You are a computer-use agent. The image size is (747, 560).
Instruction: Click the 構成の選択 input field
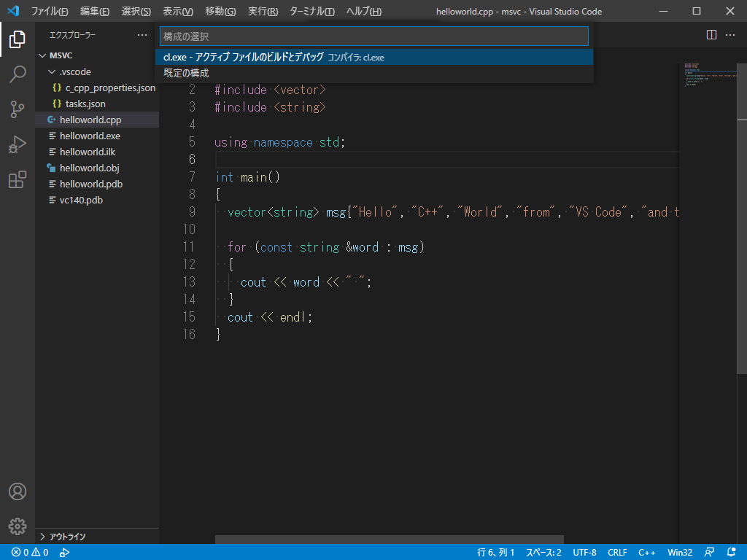pos(374,36)
